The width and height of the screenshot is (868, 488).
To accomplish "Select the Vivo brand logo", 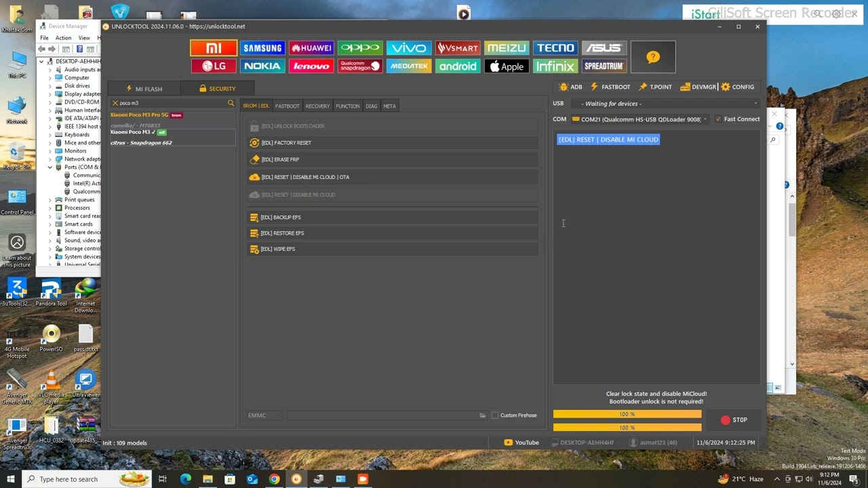I will click(x=409, y=48).
